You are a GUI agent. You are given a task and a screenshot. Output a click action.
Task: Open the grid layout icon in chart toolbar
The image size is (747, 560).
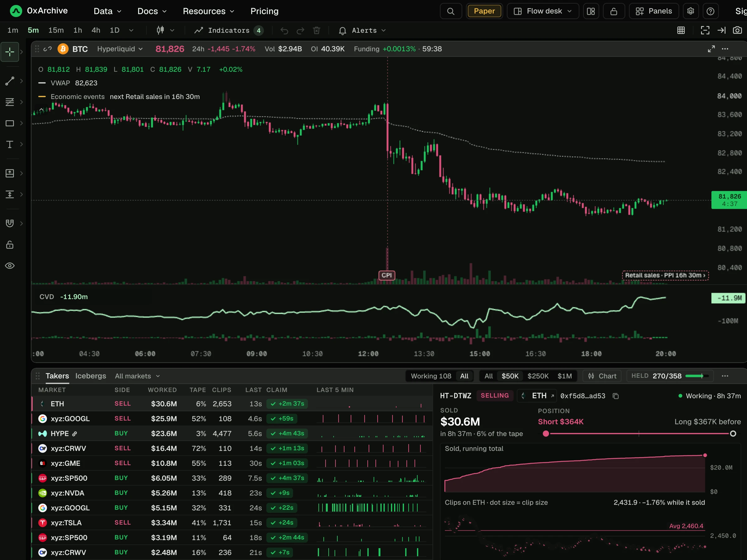[x=681, y=30]
